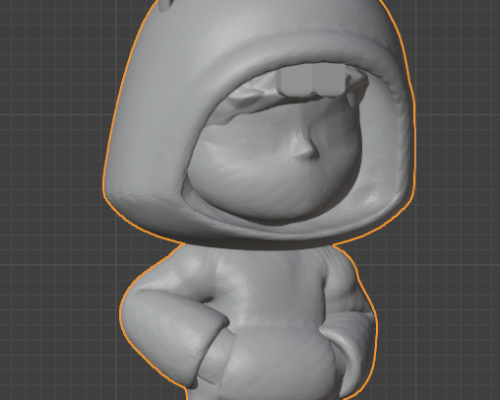The width and height of the screenshot is (500, 400).
Task: Select the front pouch on the belly
Action: [280, 360]
